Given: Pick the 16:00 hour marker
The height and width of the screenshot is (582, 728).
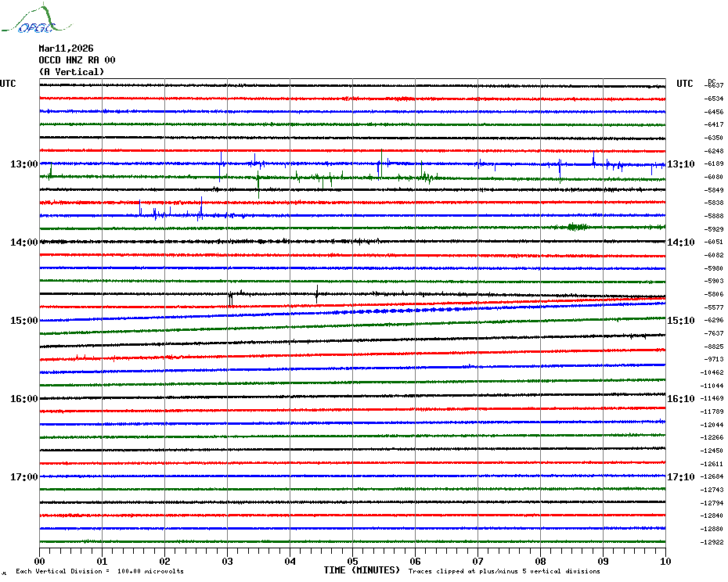Looking at the screenshot, I should coord(24,399).
